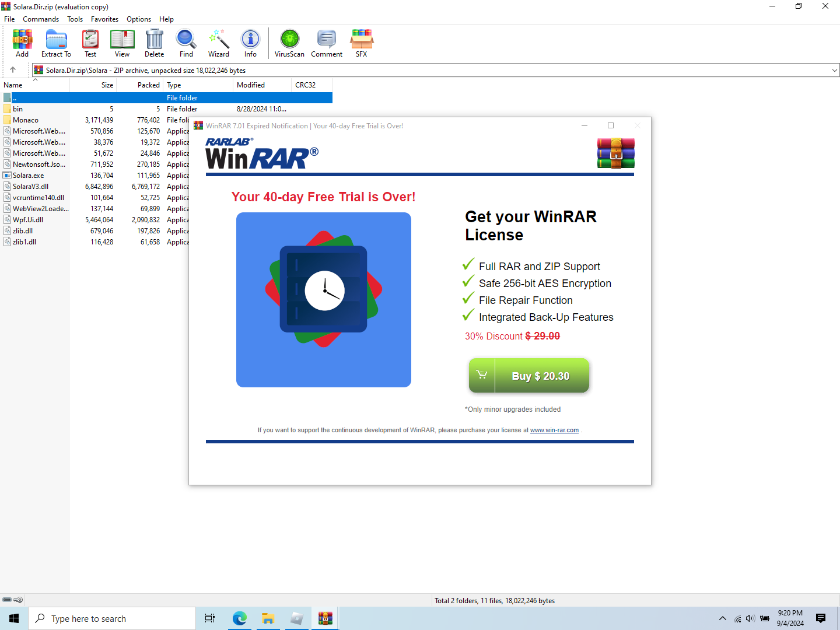Click the shopping cart icon on Buy button
The height and width of the screenshot is (630, 840).
[482, 375]
